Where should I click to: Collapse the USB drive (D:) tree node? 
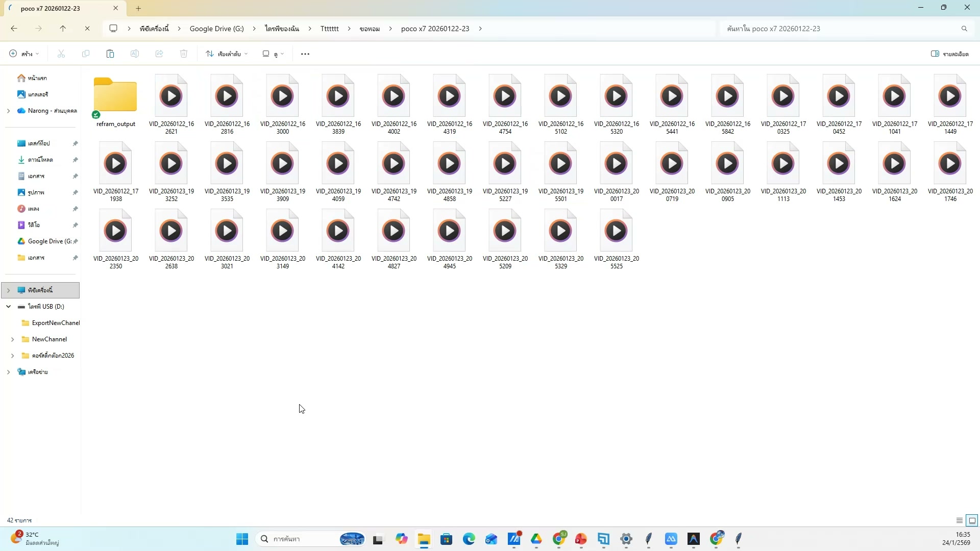click(x=8, y=307)
